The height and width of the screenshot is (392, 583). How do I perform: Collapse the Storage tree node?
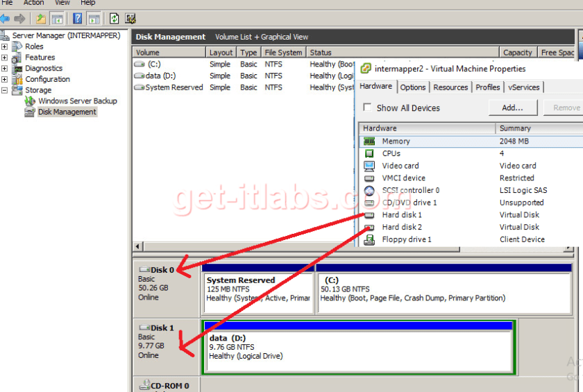[5, 90]
